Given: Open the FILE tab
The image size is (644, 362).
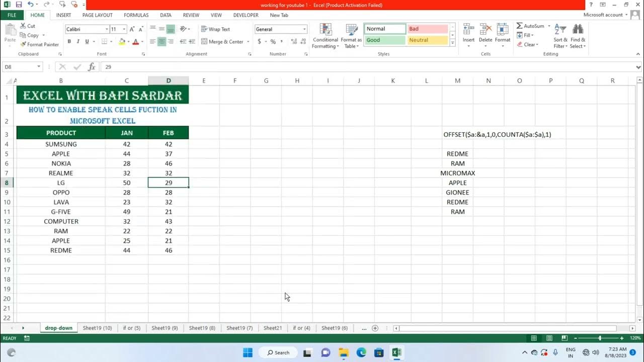Looking at the screenshot, I should point(12,15).
